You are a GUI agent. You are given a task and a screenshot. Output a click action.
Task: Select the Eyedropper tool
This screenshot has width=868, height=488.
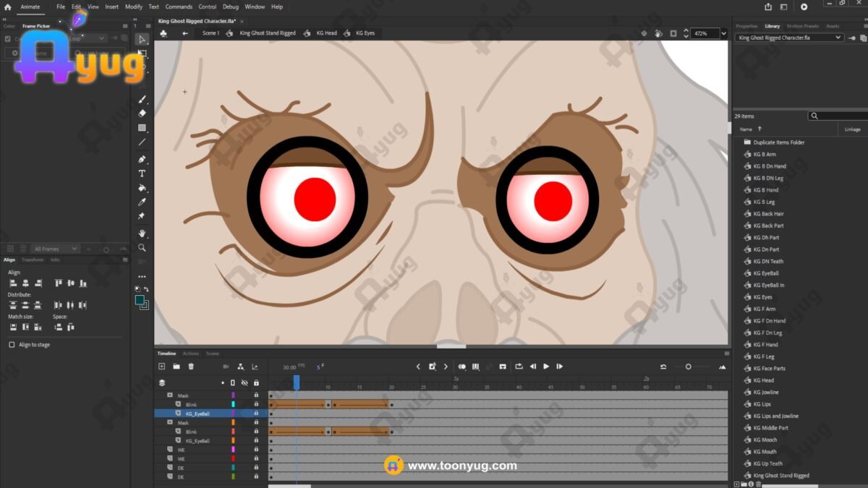click(x=142, y=202)
